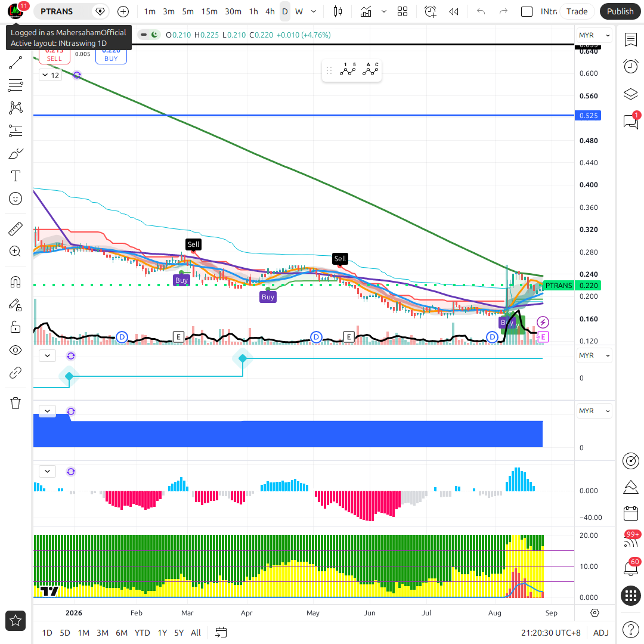Activate the zoom in tool
The height and width of the screenshot is (644, 644).
coord(16,252)
